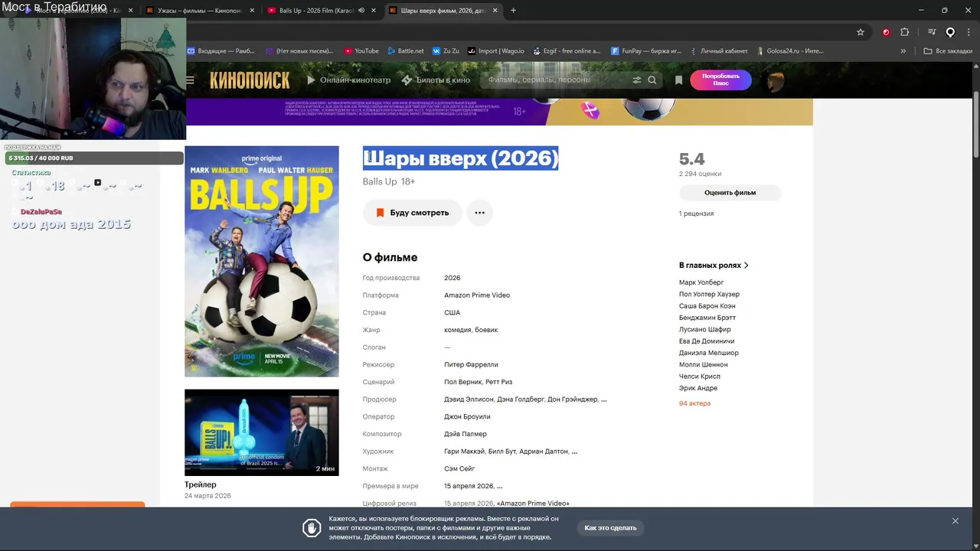Open Import | Wago.io bookmark
Viewport: 980px width, 551px height.
pyautogui.click(x=496, y=51)
